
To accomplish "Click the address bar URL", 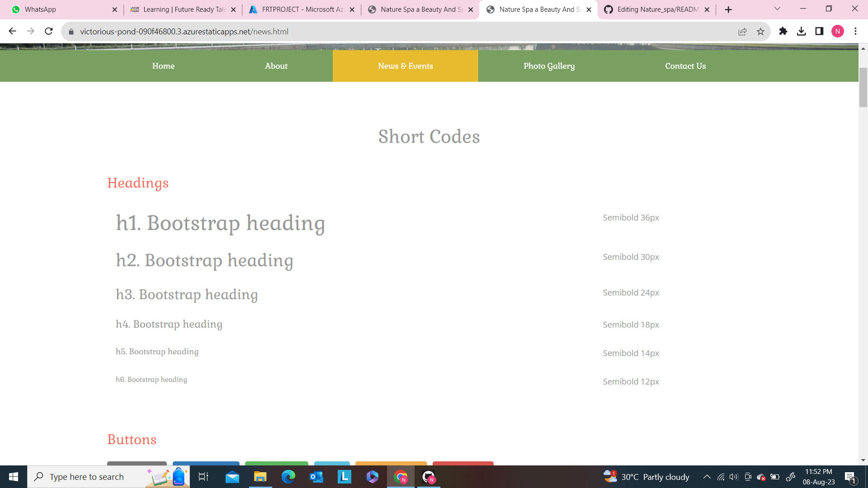I will tap(184, 31).
